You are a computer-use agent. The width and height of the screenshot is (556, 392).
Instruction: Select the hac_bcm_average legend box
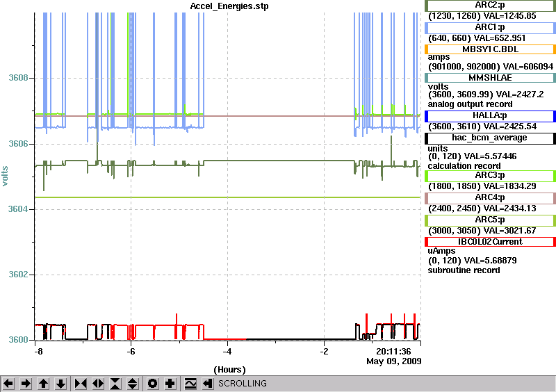tap(490, 138)
